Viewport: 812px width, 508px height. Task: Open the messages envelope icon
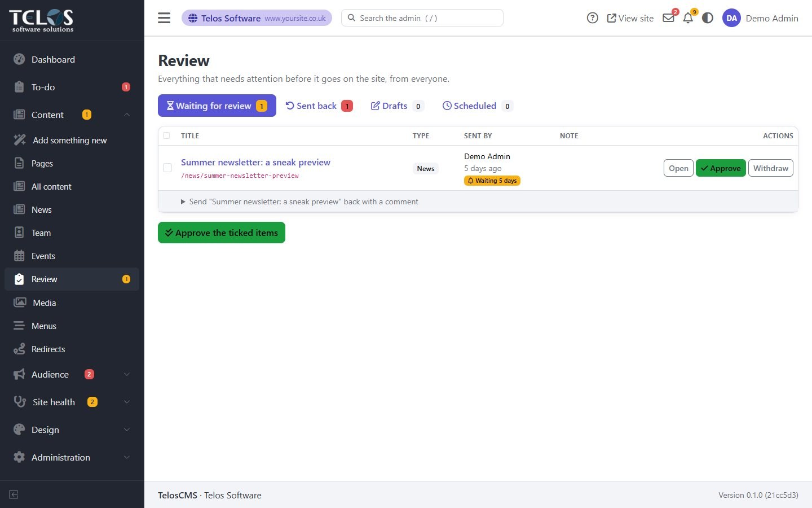[669, 18]
